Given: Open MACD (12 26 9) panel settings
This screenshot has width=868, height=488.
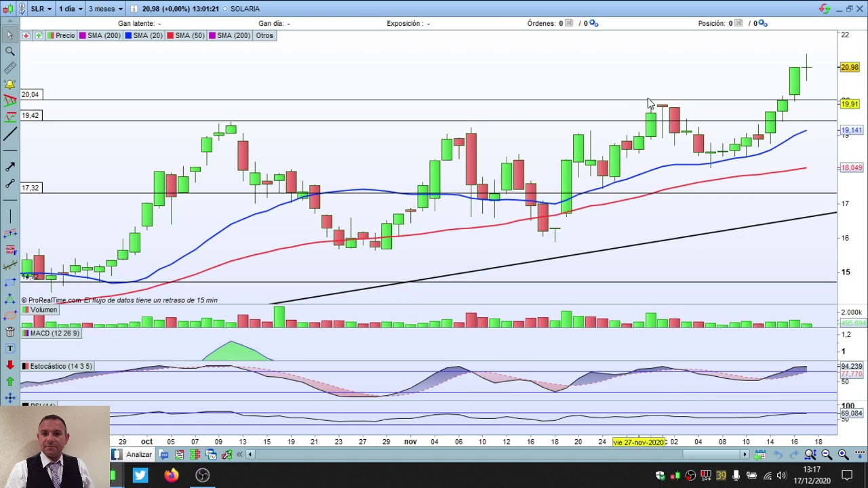Looking at the screenshot, I should point(51,333).
